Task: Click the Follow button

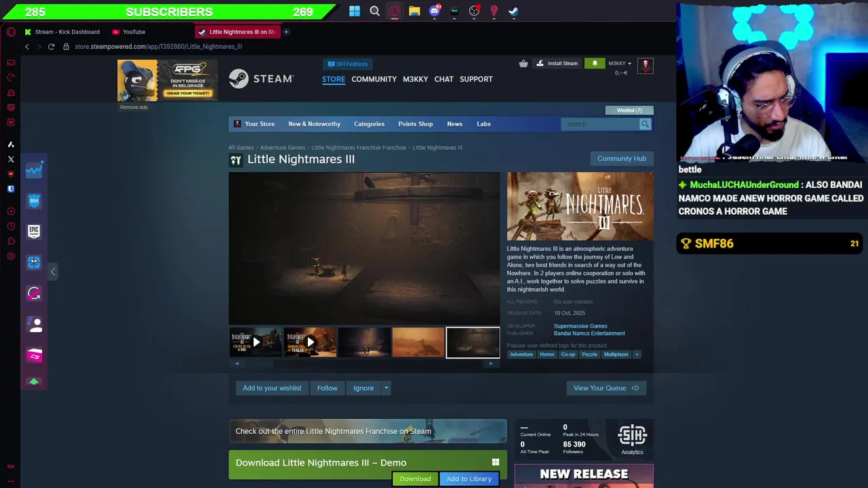Action: tap(327, 388)
